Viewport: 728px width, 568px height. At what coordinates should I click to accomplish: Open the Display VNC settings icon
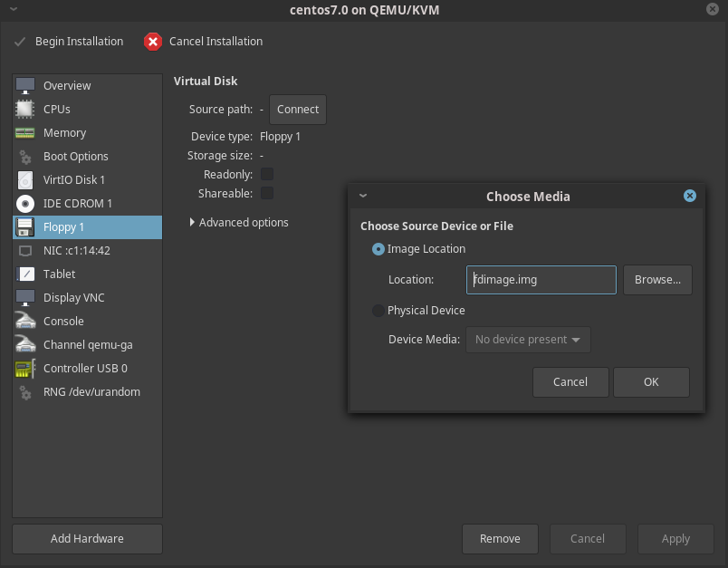25,297
